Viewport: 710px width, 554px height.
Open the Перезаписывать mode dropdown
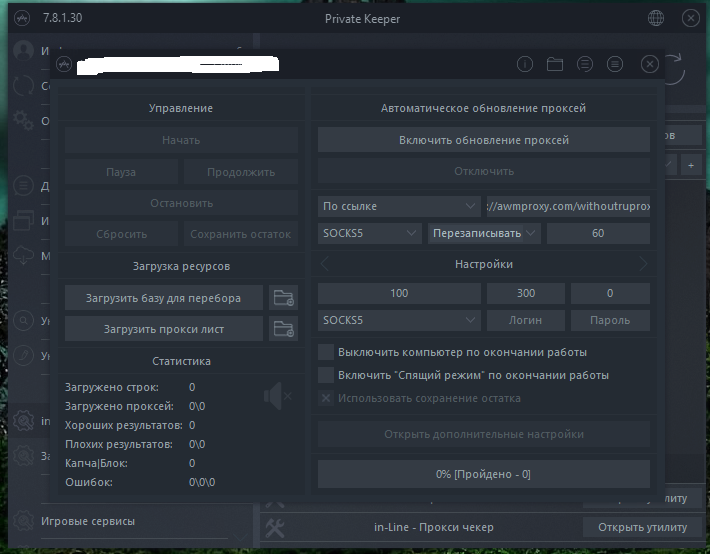(484, 233)
